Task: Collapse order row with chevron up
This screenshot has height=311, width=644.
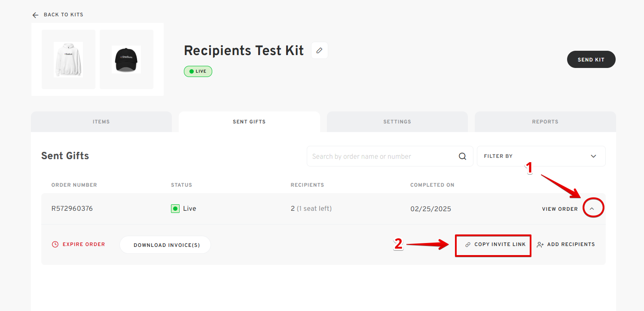Action: [592, 209]
